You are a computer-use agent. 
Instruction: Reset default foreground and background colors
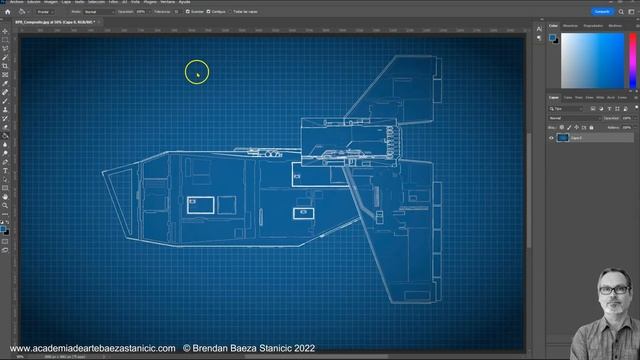pos(2,222)
